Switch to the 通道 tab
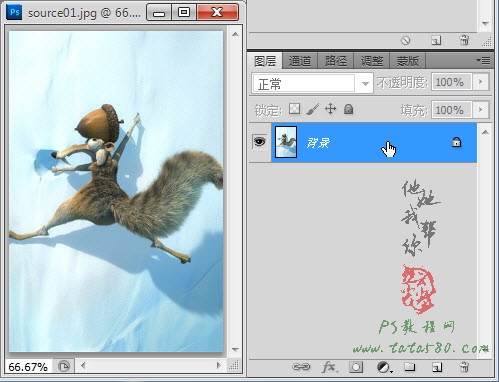This screenshot has height=382, width=499. tap(300, 61)
